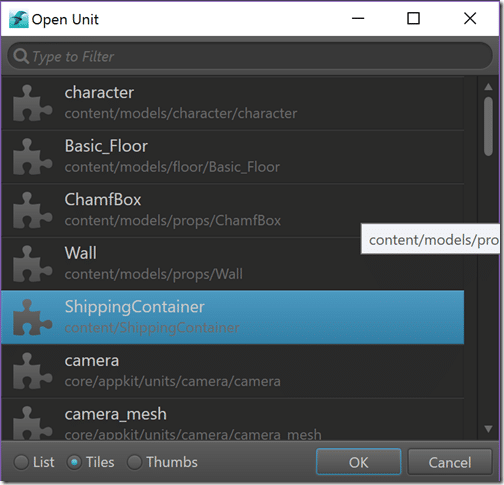Confirm selection with the OK button

click(358, 462)
